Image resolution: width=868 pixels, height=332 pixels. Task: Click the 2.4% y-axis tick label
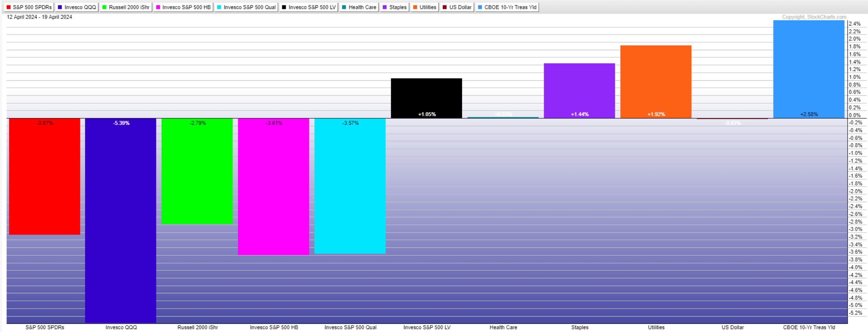pos(855,24)
